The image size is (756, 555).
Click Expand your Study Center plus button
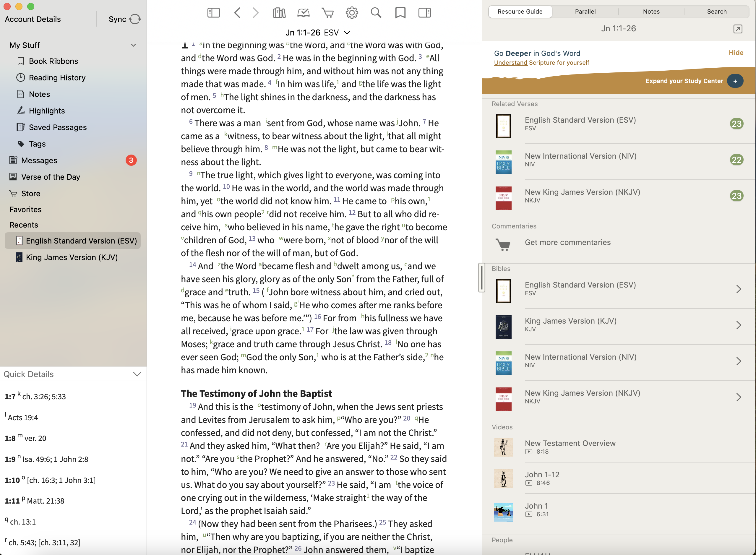pyautogui.click(x=735, y=81)
